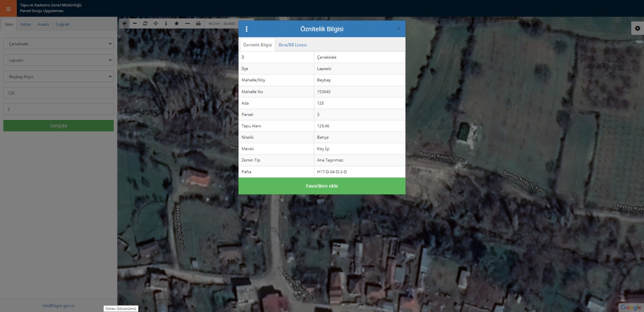Select the İlçe value Lapseki in table
This screenshot has height=312, width=644.
(x=324, y=69)
